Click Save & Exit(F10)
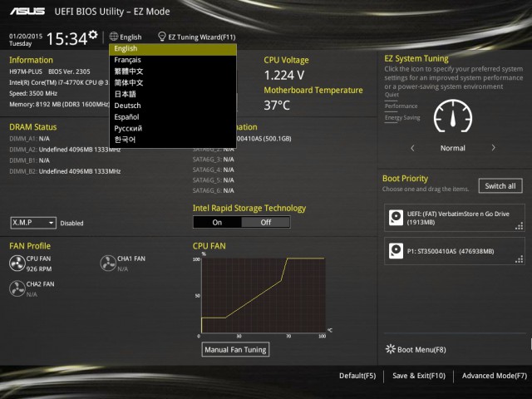This screenshot has width=532, height=399. (x=419, y=376)
